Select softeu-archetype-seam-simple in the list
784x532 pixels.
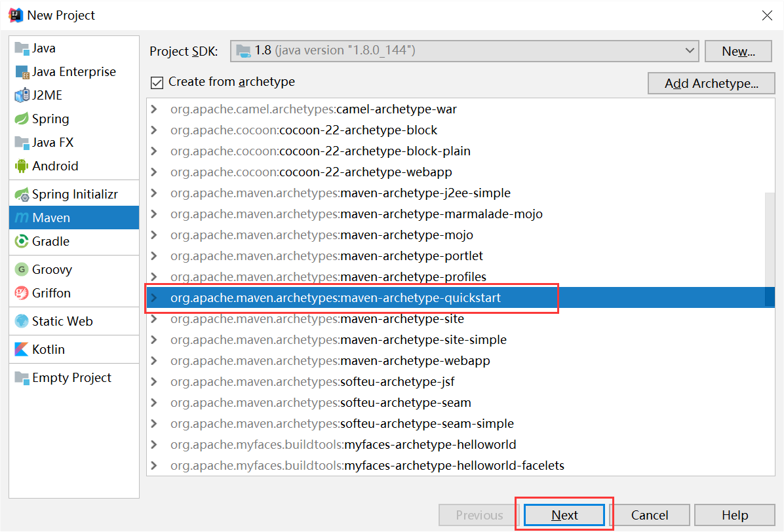pyautogui.click(x=460, y=424)
